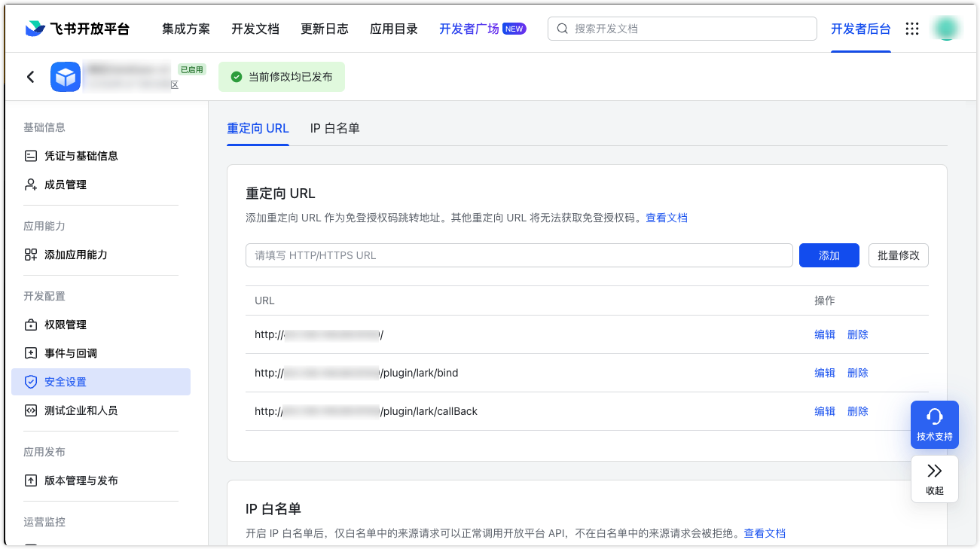Click the blue 添加 button
Viewport: 980px width, 549px height.
[x=829, y=255]
